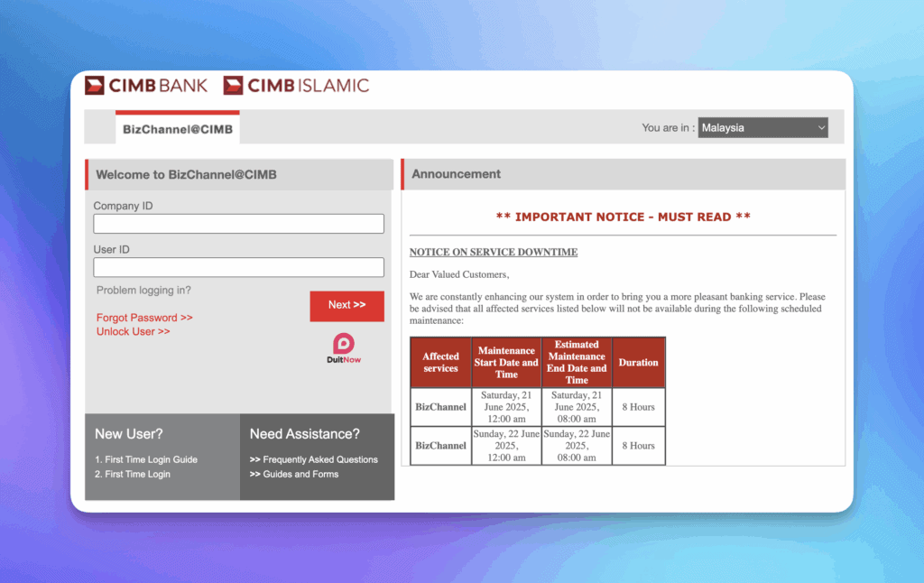Viewport: 924px width, 583px height.
Task: Click the Need Assistance? heading
Action: tap(304, 434)
